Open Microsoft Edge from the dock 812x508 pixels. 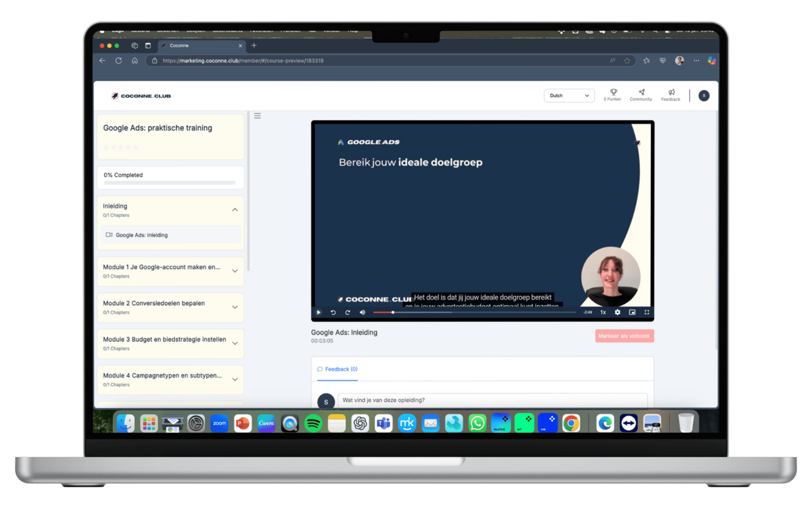[x=605, y=423]
